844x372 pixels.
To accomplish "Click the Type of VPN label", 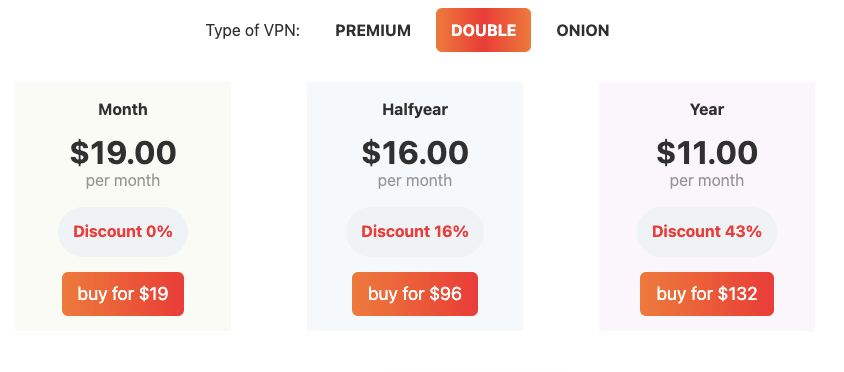I will 252,31.
